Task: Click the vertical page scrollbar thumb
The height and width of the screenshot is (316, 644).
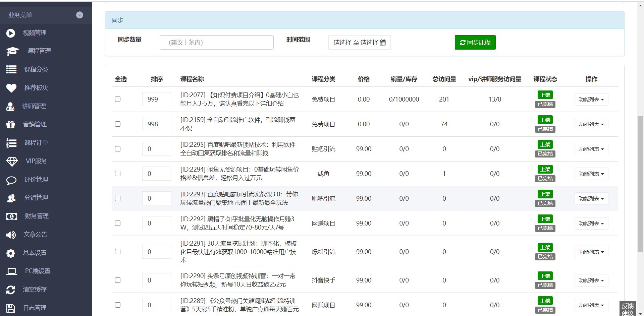Action: point(640,184)
